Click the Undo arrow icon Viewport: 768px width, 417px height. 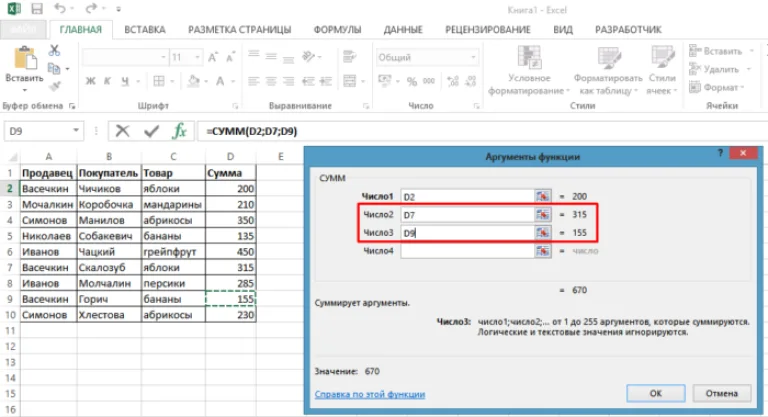coord(60,8)
